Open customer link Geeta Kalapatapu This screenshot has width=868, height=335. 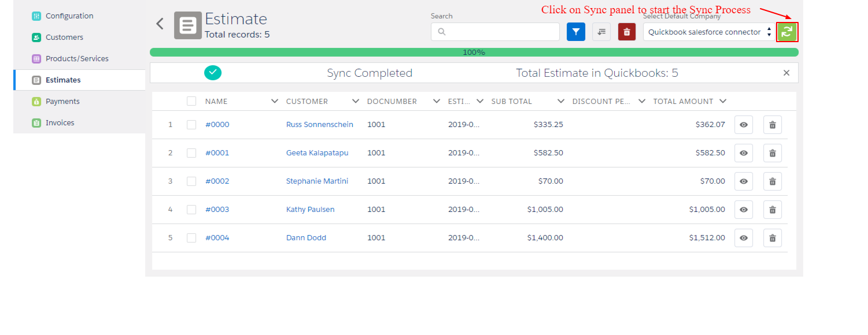coord(317,153)
